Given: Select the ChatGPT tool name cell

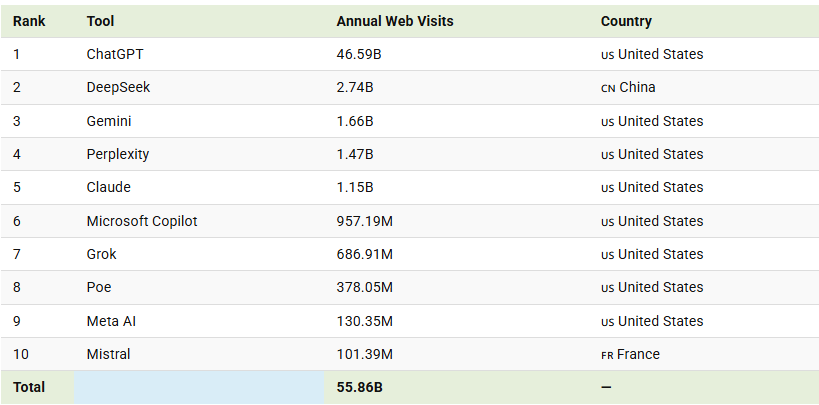Looking at the screenshot, I should click(x=115, y=54).
